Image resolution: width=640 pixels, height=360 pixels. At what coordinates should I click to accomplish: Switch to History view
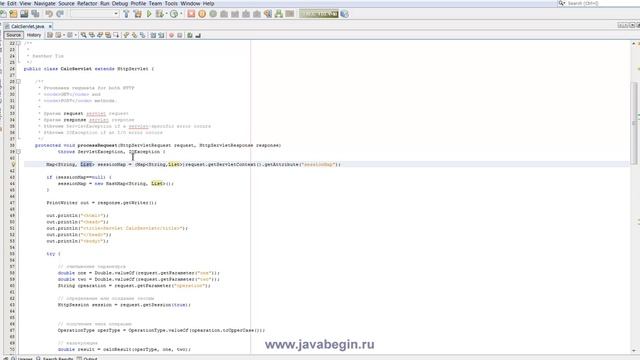[34, 35]
